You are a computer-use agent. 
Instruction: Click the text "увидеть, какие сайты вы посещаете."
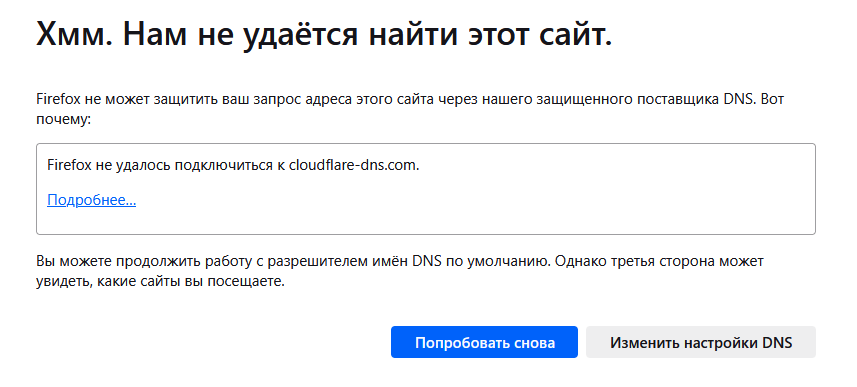161,283
